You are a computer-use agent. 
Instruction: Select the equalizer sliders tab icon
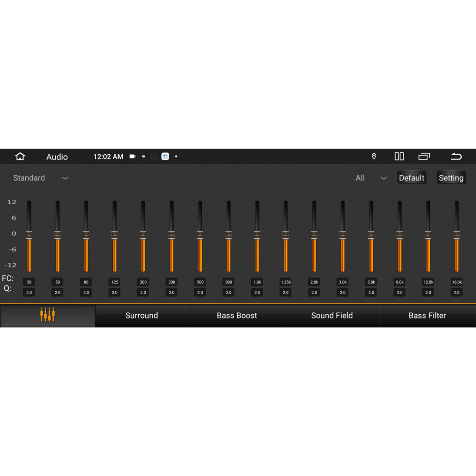pos(48,315)
